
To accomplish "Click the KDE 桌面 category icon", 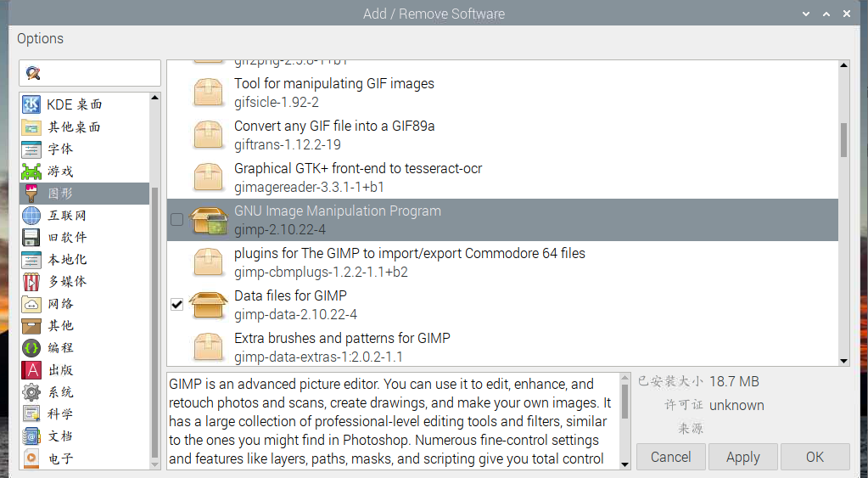I will [31, 104].
